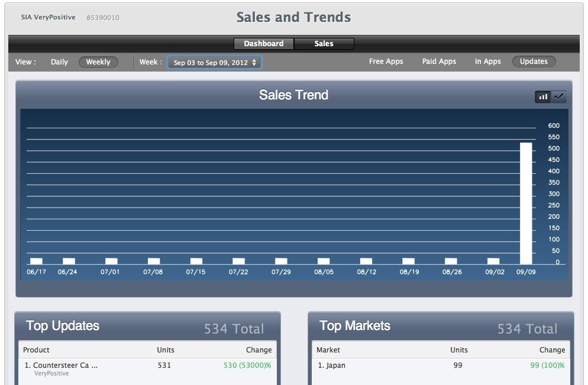The image size is (588, 385).
Task: Click 530 (53000)% change value
Action: (247, 365)
